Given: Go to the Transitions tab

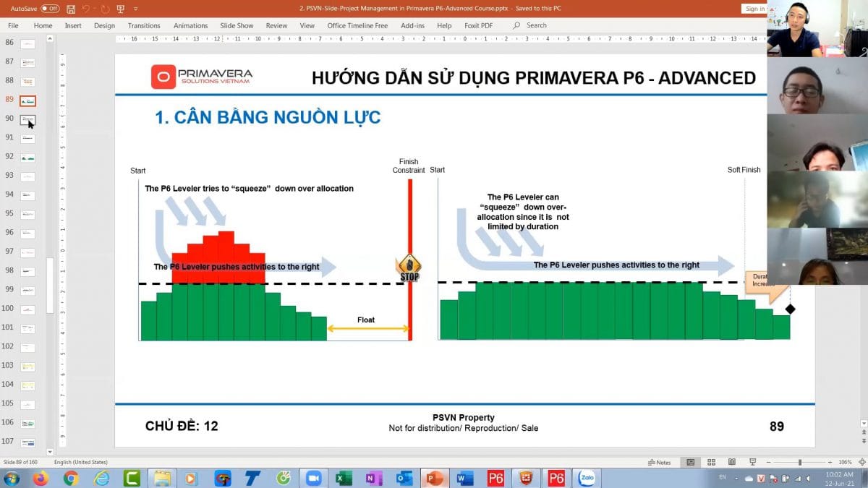Looking at the screenshot, I should click(x=144, y=25).
